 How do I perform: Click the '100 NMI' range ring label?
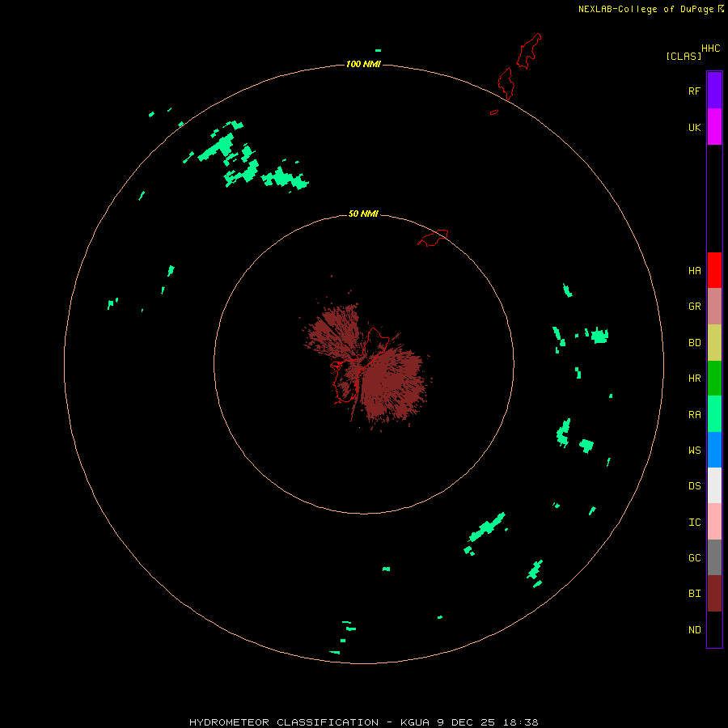(x=363, y=64)
